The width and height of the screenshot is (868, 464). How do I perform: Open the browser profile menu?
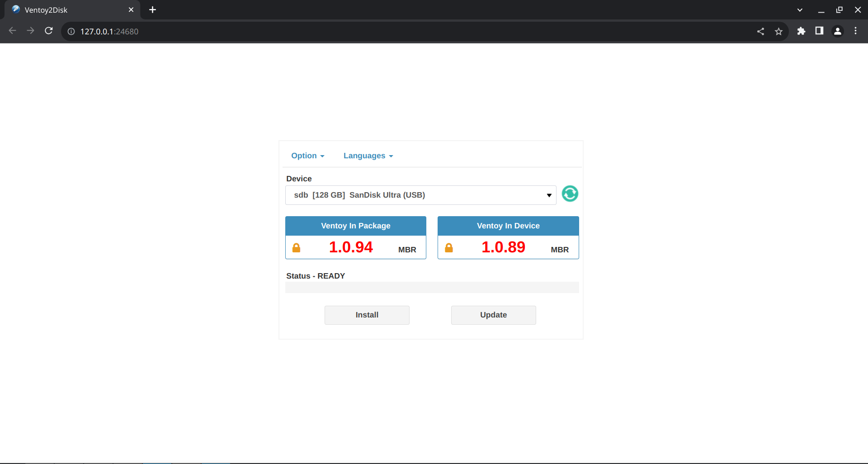(838, 31)
